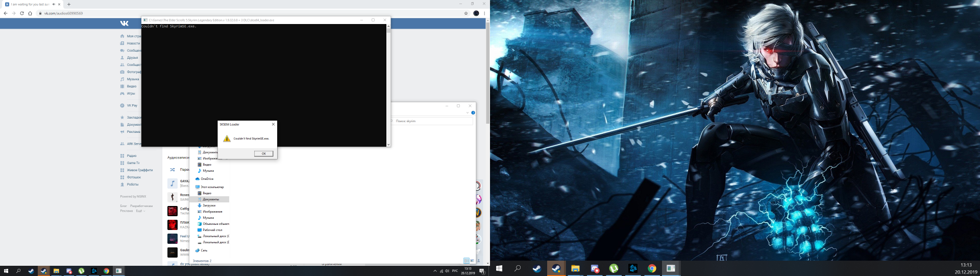
Task: Click the Explorer search field
Action: pos(434,121)
